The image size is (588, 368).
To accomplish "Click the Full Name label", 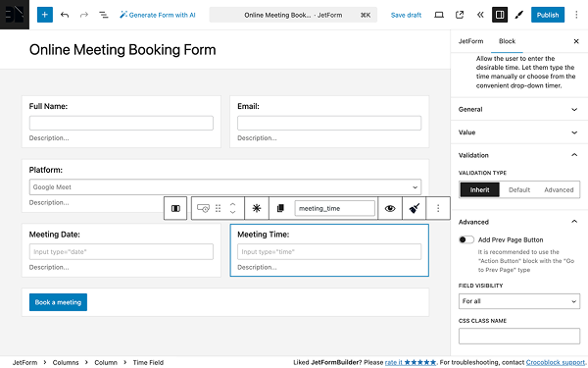I will pyautogui.click(x=48, y=106).
